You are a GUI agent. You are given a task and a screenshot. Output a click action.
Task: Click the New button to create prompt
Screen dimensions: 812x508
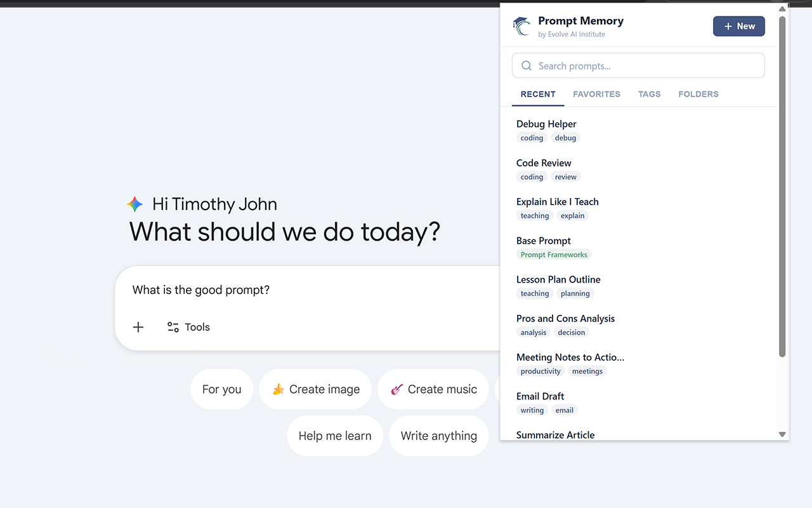tap(738, 26)
